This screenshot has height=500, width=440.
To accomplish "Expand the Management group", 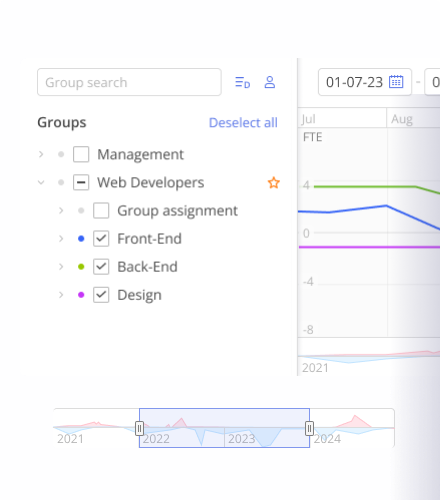I will pyautogui.click(x=41, y=154).
